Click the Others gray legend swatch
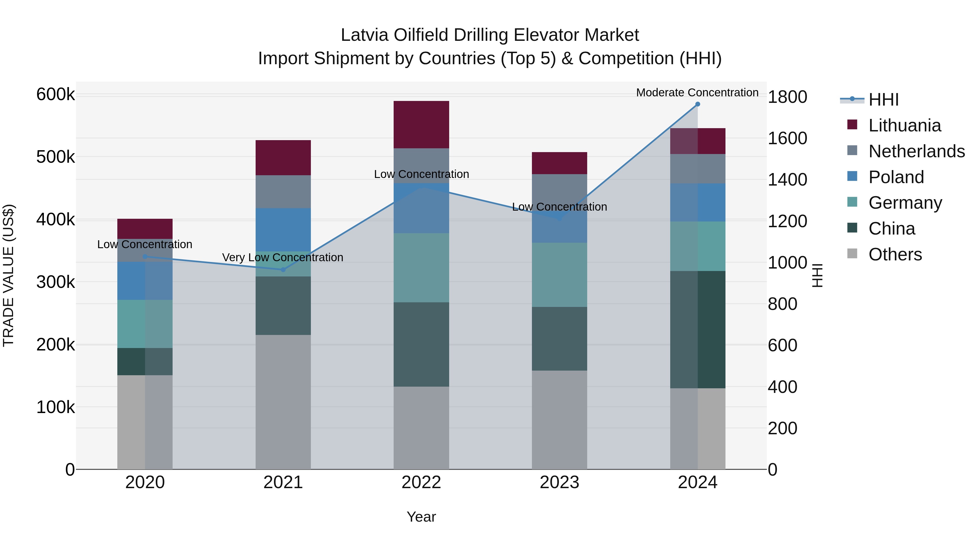The image size is (980, 551). click(852, 254)
